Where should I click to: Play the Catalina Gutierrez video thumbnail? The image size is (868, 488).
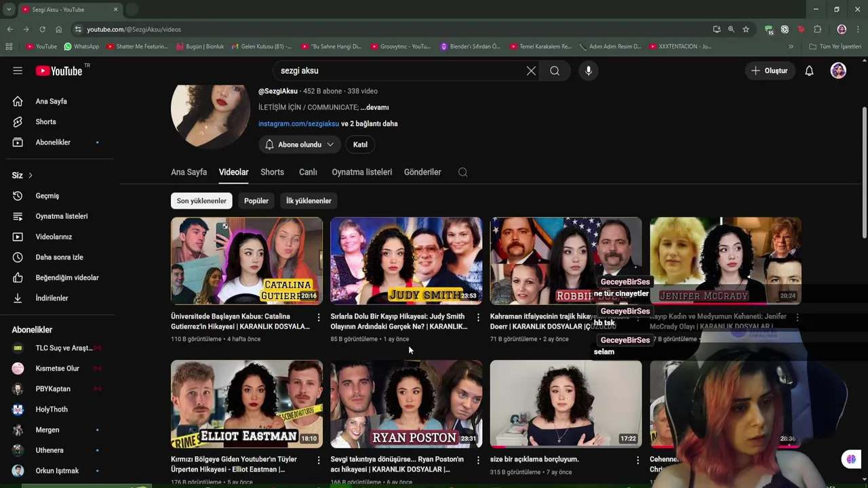(x=247, y=260)
